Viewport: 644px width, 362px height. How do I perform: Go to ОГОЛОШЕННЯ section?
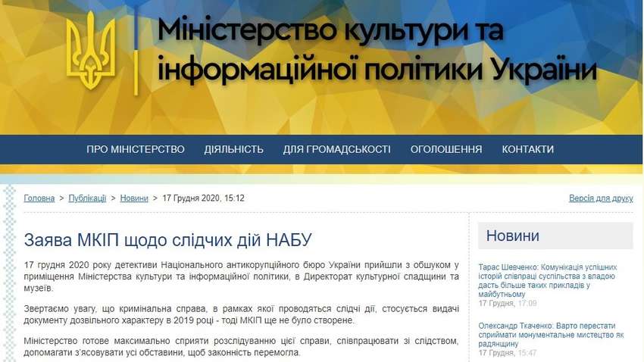point(446,149)
